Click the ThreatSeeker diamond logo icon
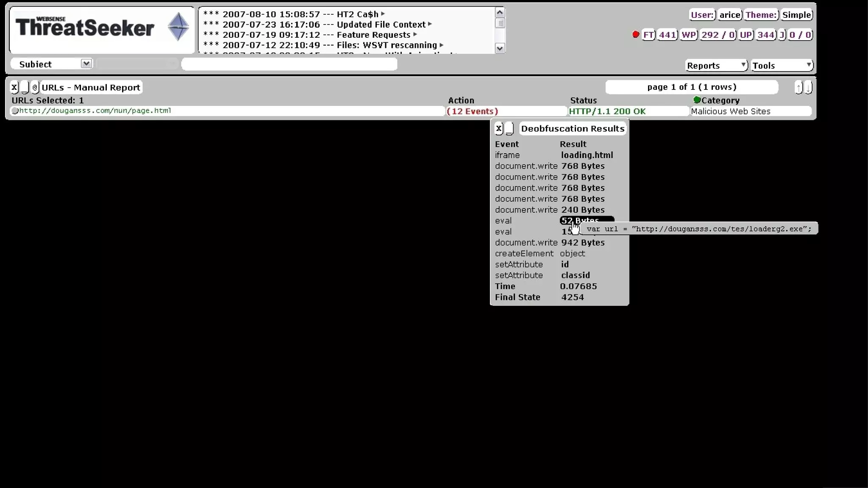The height and width of the screenshot is (488, 868). click(x=178, y=27)
